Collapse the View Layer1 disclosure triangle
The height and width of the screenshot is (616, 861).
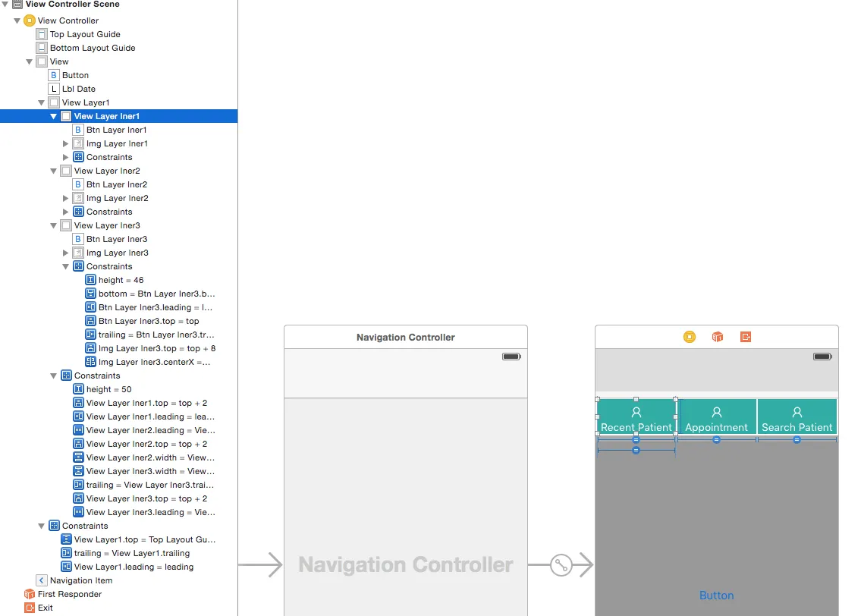coord(41,102)
